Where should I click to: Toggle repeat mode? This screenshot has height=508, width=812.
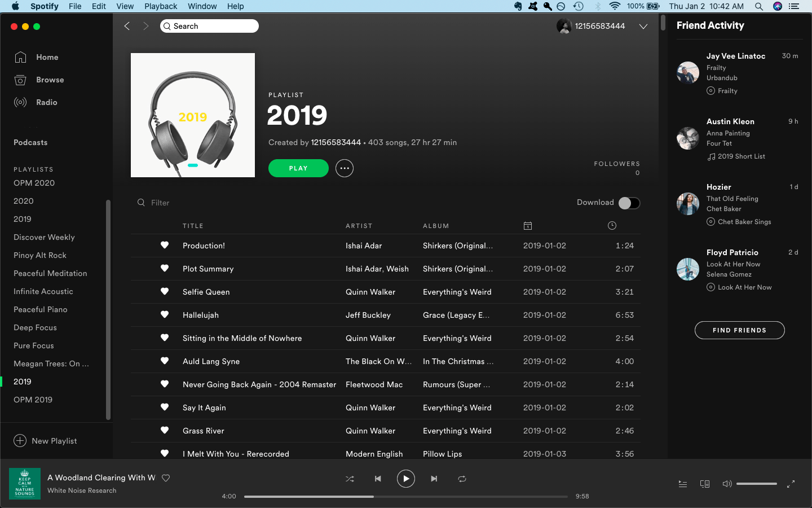click(x=462, y=479)
